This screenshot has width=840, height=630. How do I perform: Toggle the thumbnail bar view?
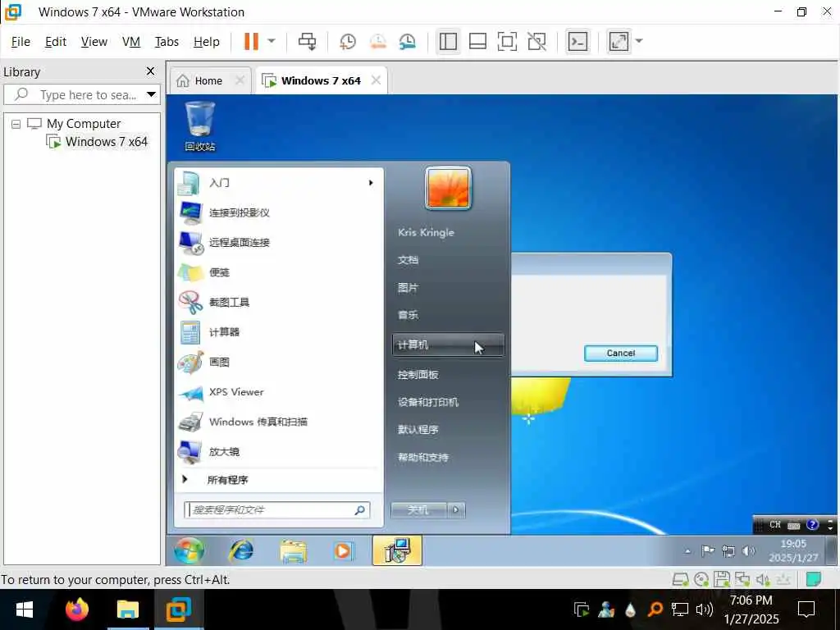pyautogui.click(x=477, y=41)
